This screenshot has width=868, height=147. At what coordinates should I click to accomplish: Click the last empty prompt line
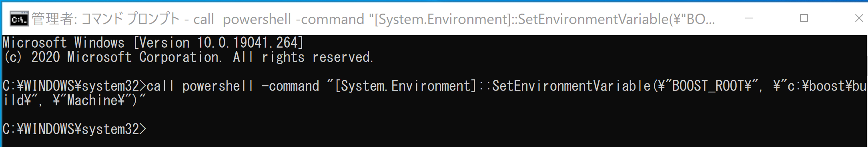coord(74,129)
